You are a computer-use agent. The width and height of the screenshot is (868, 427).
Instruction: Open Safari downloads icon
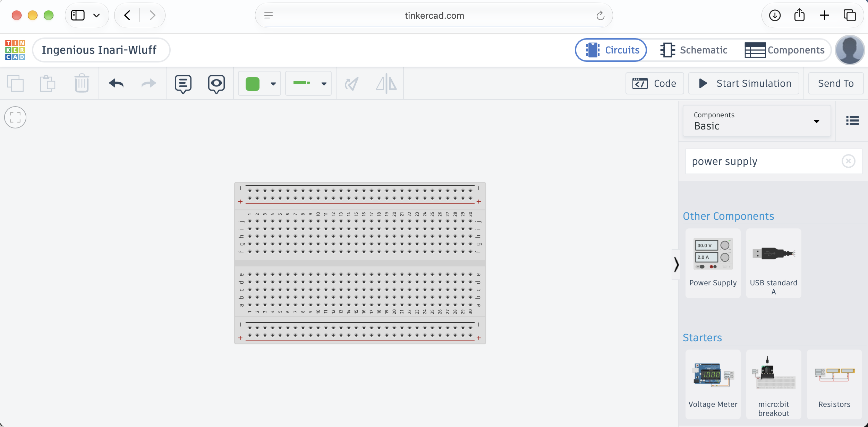775,15
